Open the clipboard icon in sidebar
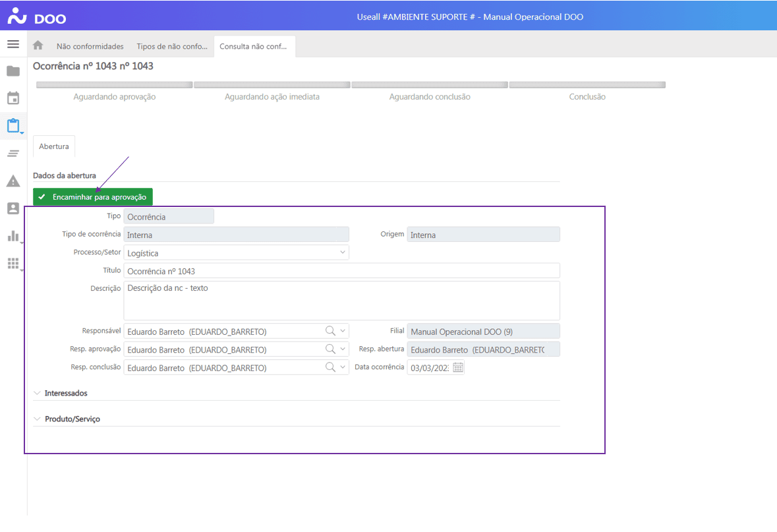This screenshot has height=532, width=777. click(13, 125)
